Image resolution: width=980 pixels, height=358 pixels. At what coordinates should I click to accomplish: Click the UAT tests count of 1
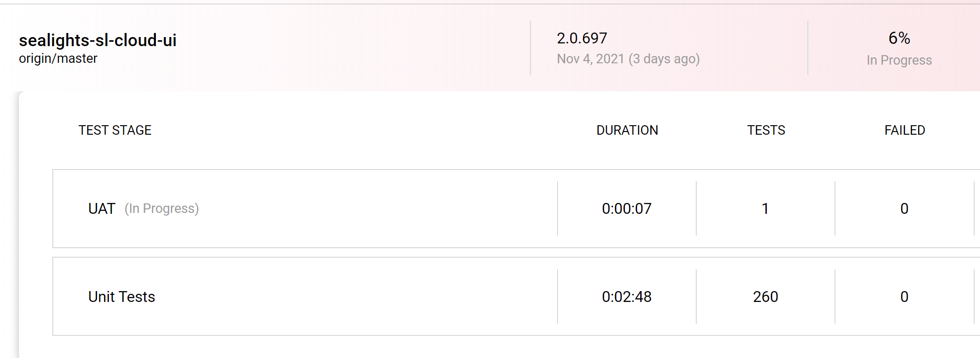pyautogui.click(x=765, y=209)
